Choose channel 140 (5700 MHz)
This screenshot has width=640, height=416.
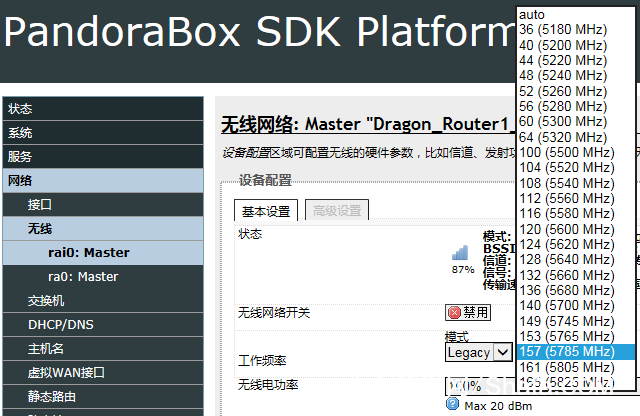click(x=576, y=305)
